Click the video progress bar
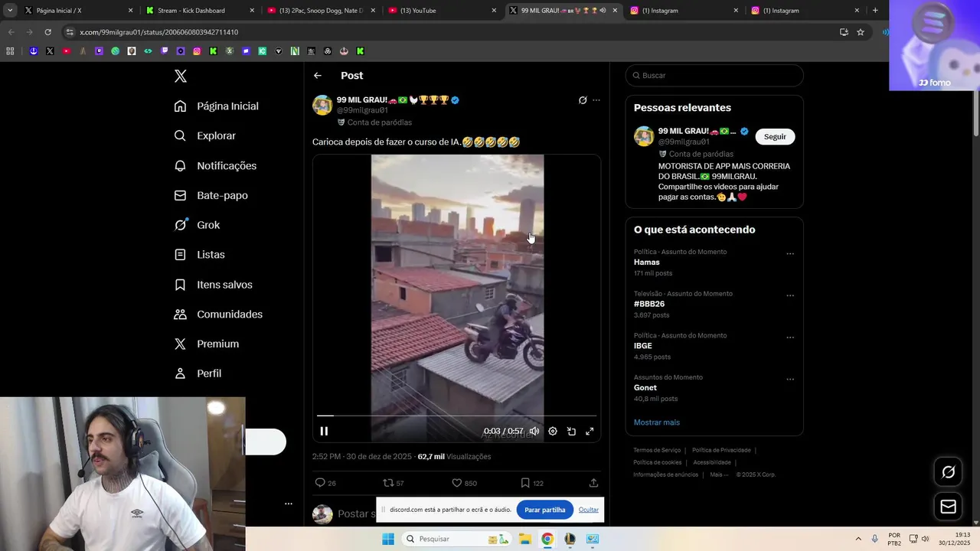 [456, 416]
